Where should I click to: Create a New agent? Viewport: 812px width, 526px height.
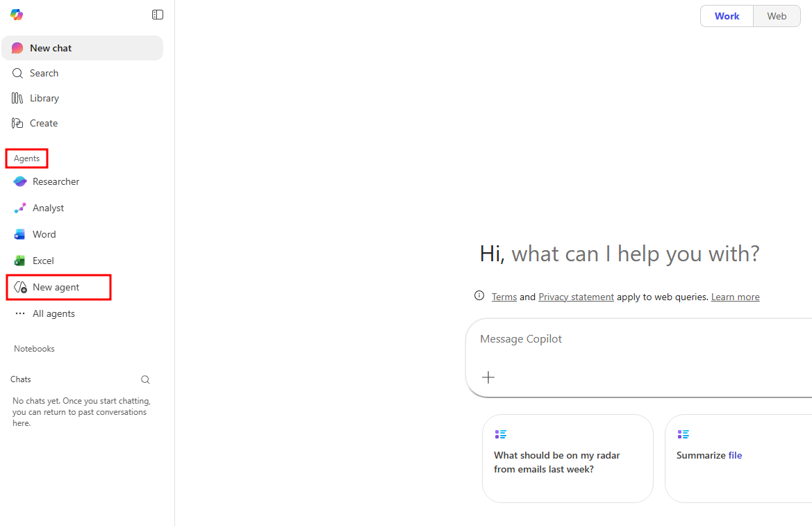[58, 287]
